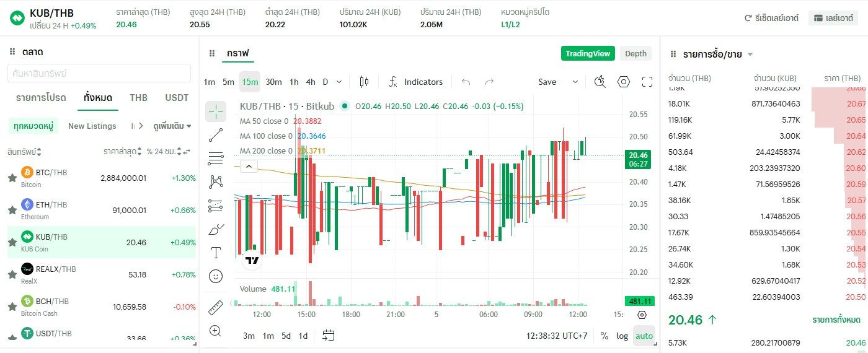
Task: Show more category chips using the right chevron
Action: tap(140, 126)
